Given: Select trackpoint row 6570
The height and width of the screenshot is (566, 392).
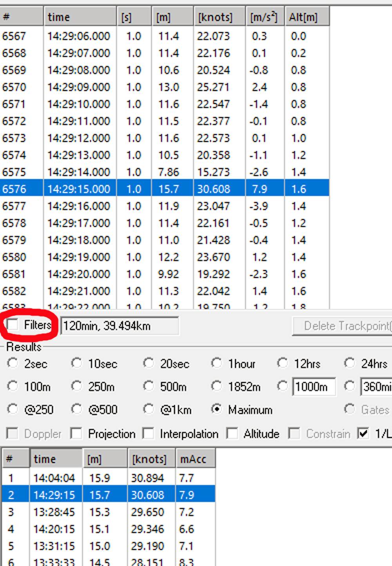Looking at the screenshot, I should (x=78, y=87).
